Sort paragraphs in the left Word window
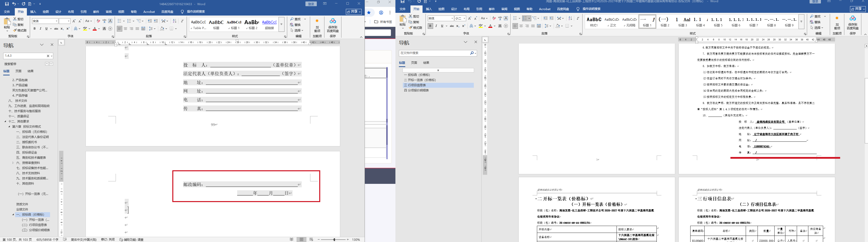The width and height of the screenshot is (868, 242). (x=175, y=21)
